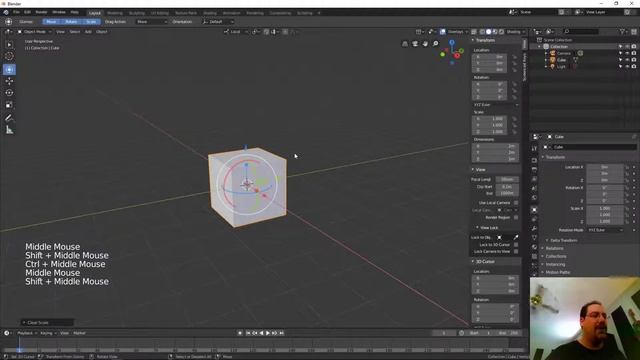The image size is (640, 360).
Task: Activate the Transform tool in left toolbar
Action: 9,69
